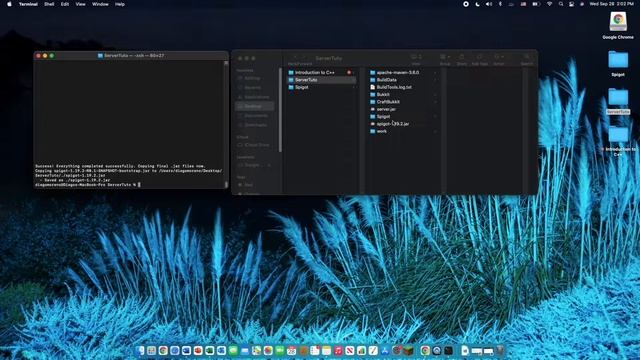Click Finder Add Tags toolbar button

point(480,57)
